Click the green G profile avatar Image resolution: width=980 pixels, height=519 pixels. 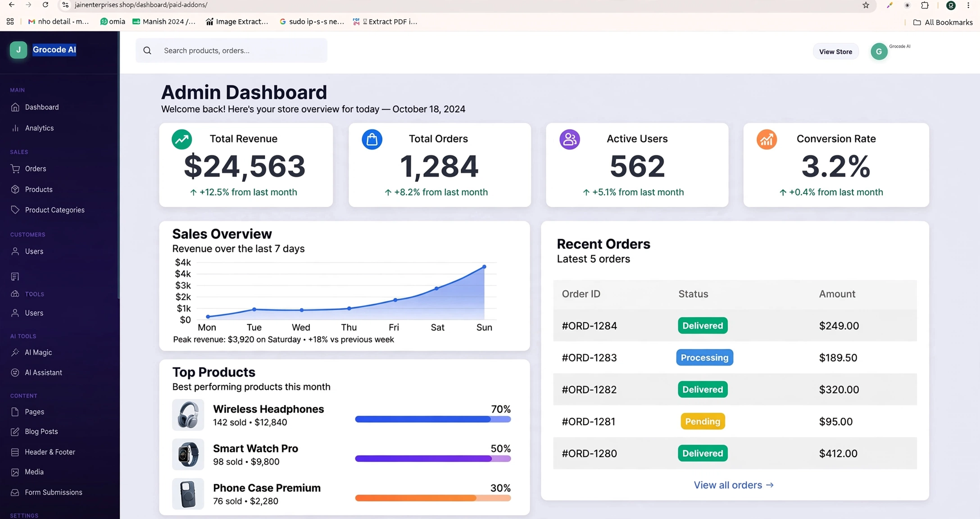coord(879,51)
